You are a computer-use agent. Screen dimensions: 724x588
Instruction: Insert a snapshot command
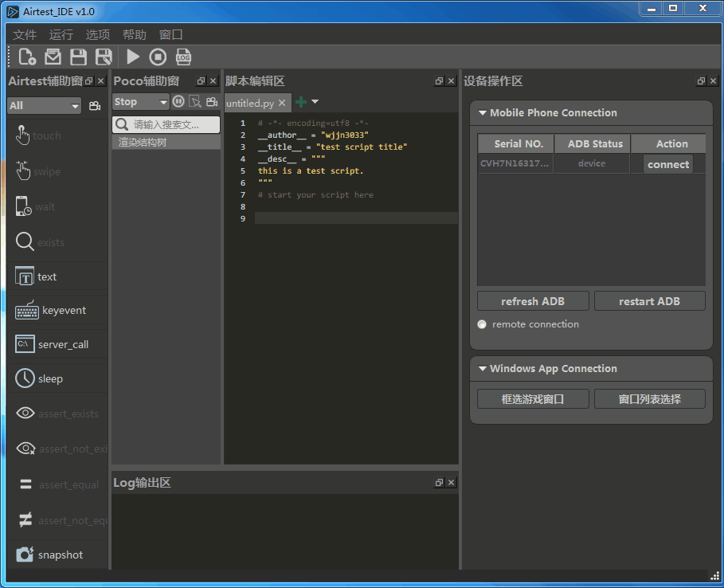pos(57,555)
